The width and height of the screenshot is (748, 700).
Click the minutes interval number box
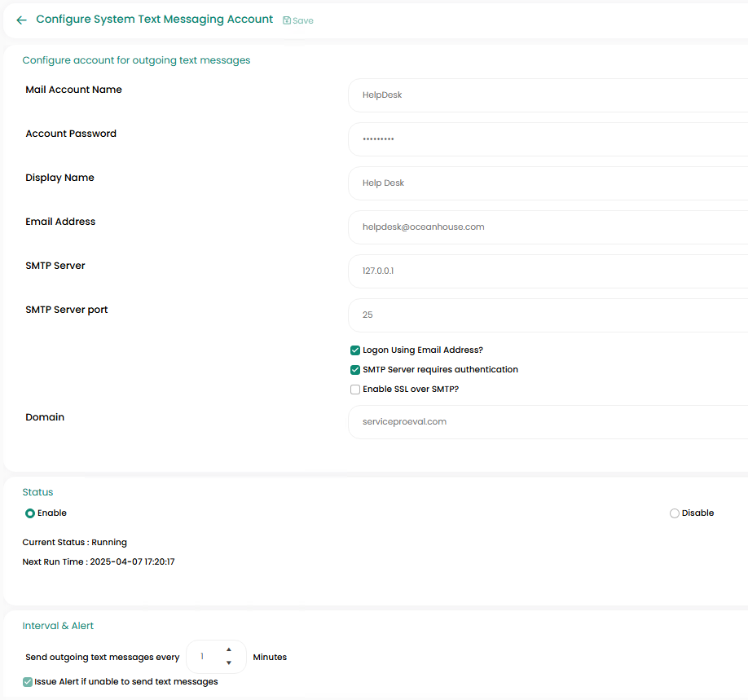204,657
